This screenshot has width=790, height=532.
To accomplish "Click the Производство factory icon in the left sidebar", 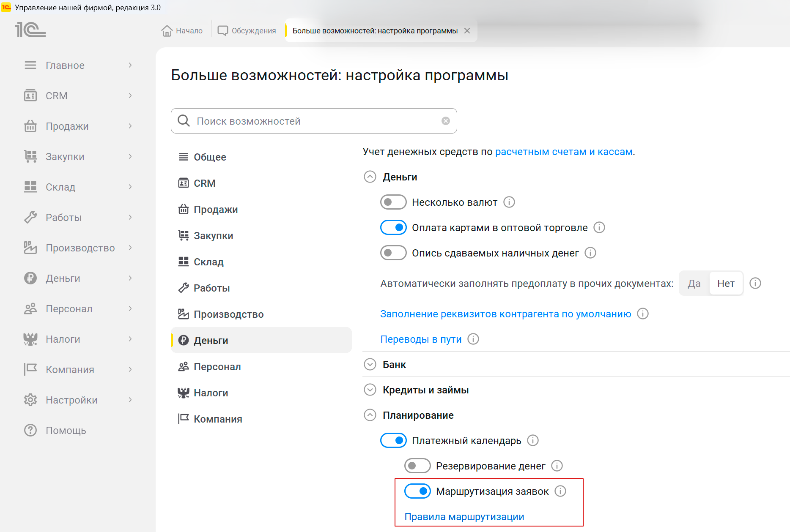I will 30,248.
